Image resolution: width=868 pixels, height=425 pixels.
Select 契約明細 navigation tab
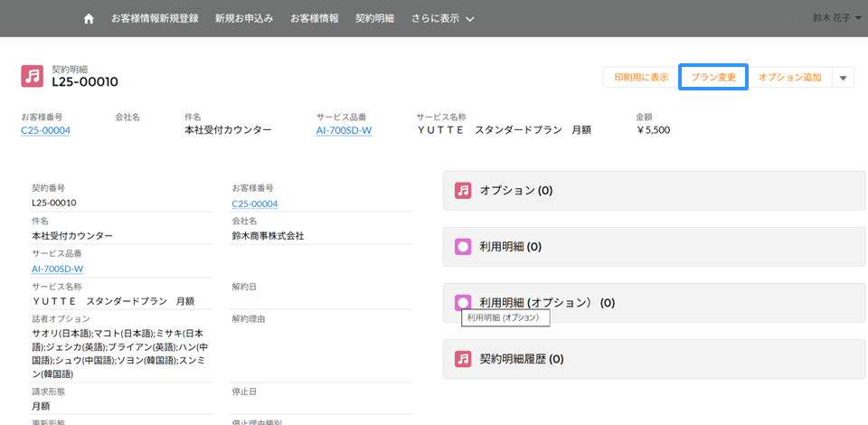(374, 18)
